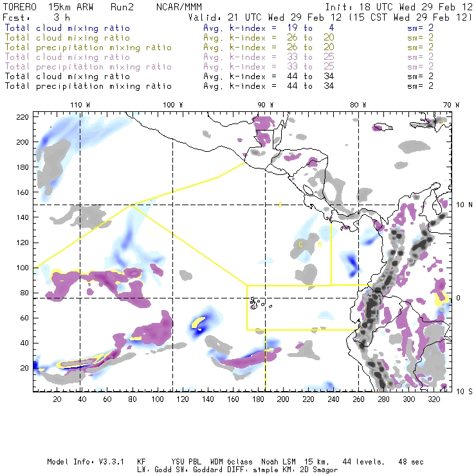Click the TORERO title text
This screenshot has height=476, width=476.
coord(20,7)
